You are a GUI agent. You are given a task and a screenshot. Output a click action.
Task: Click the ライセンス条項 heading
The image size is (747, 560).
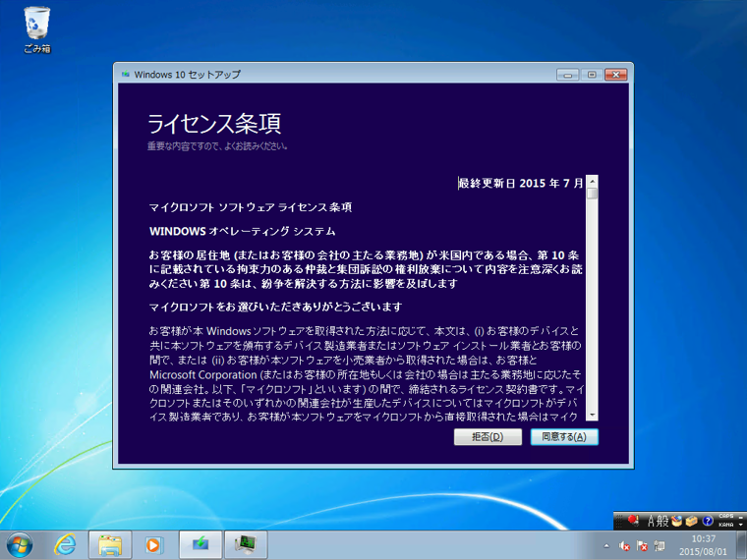coord(214,124)
